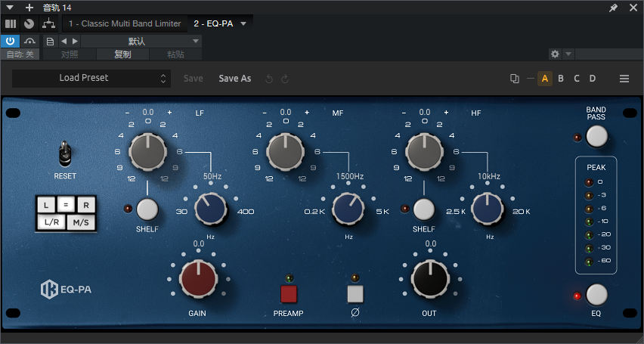
Task: Click the add plugin plus icon
Action: 29,8
